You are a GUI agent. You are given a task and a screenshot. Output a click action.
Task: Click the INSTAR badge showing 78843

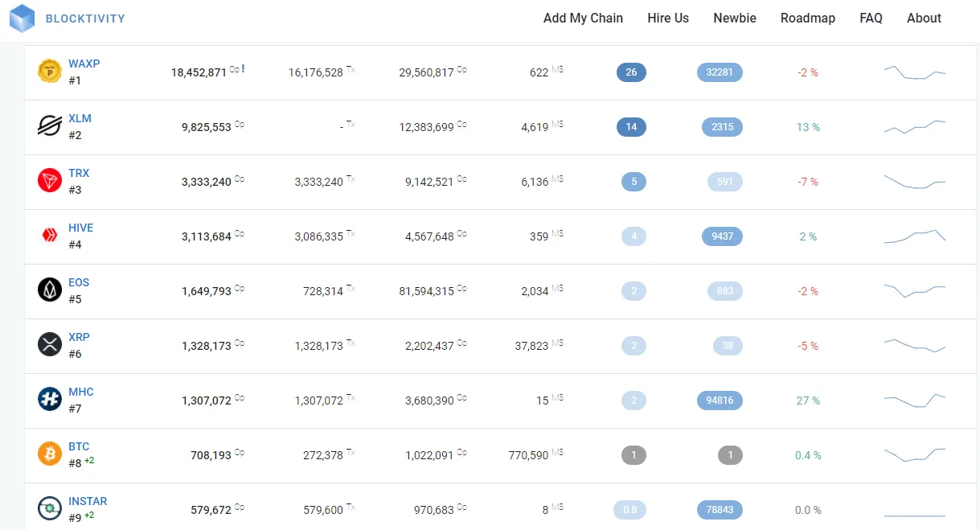720,510
